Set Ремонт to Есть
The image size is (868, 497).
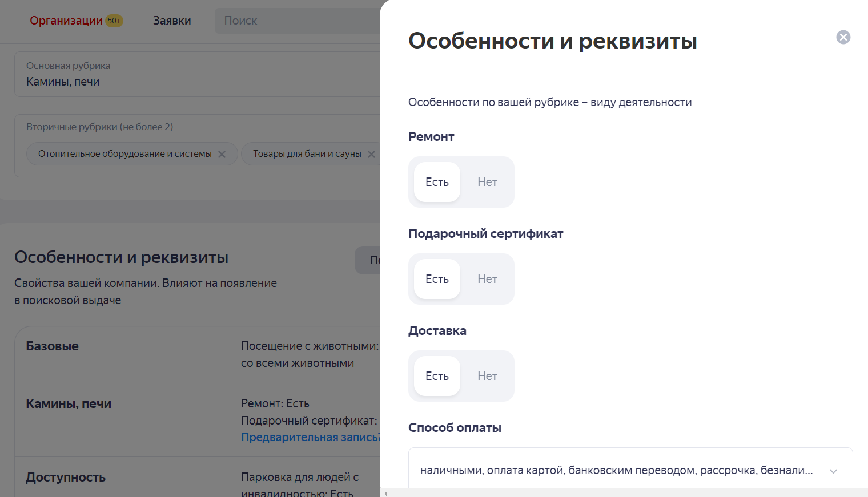click(x=437, y=182)
